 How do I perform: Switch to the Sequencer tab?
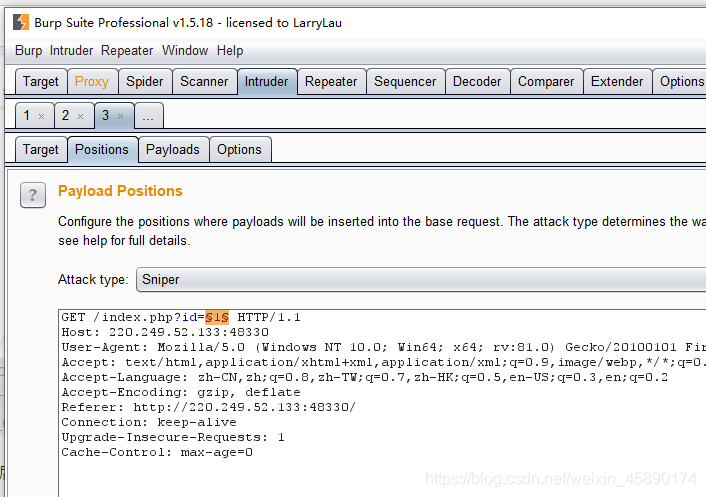(x=405, y=81)
